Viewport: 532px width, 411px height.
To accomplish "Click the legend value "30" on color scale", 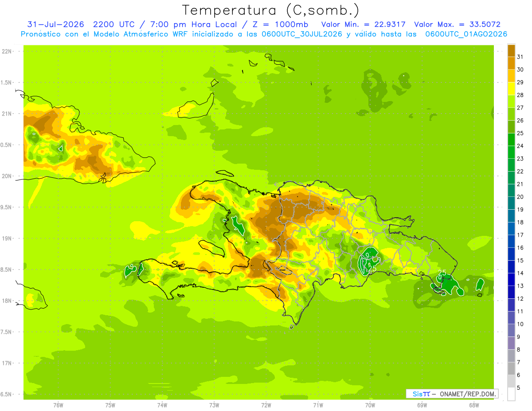I will [x=520, y=70].
